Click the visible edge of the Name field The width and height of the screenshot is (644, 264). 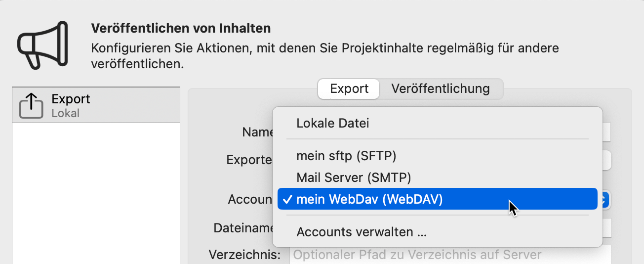coord(607,132)
